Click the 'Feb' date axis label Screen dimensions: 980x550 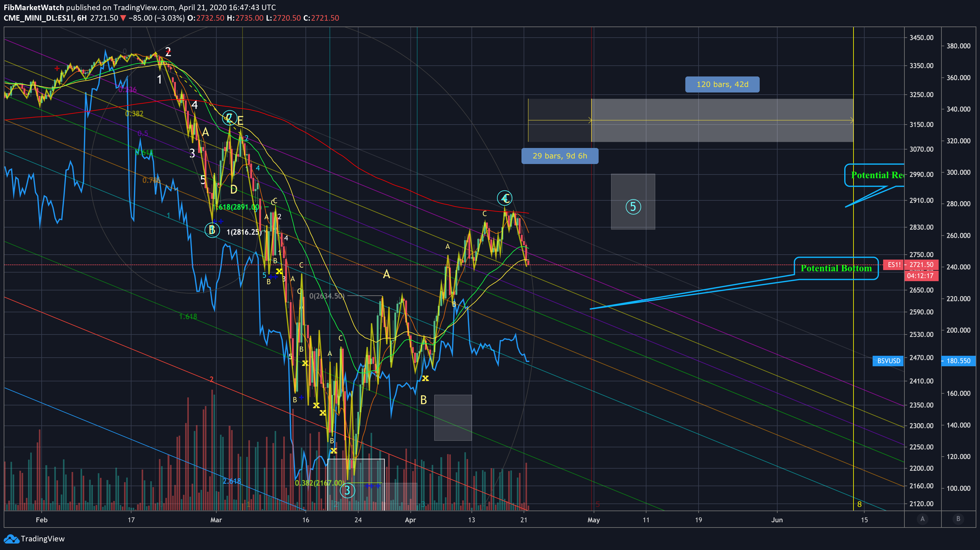41,519
